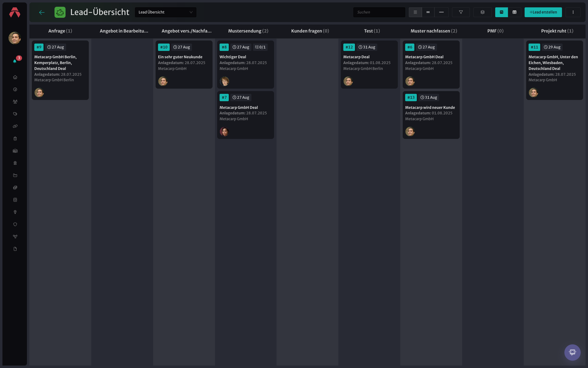Open the notifications bell with badge
This screenshot has height=368, width=588.
(x=15, y=61)
